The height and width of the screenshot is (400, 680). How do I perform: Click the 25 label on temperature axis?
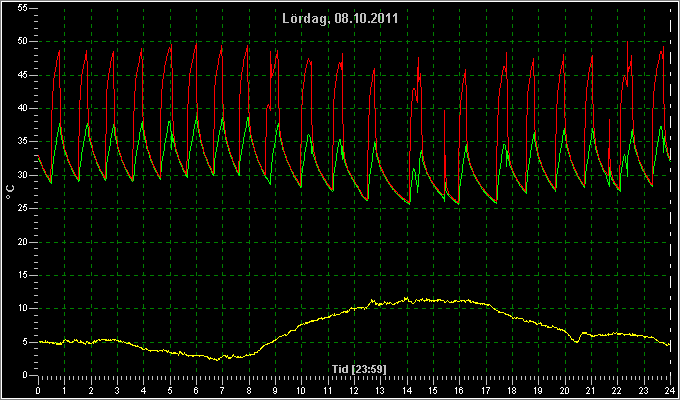point(23,209)
